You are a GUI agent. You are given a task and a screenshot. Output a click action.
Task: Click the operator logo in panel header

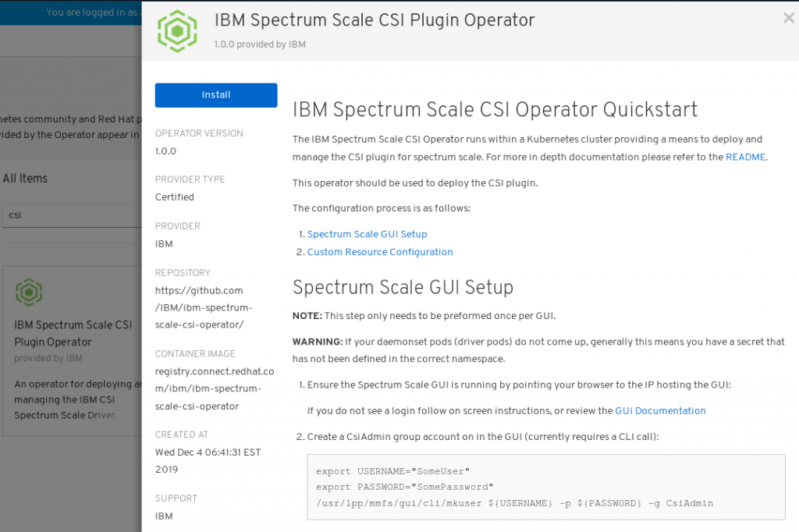(x=177, y=32)
